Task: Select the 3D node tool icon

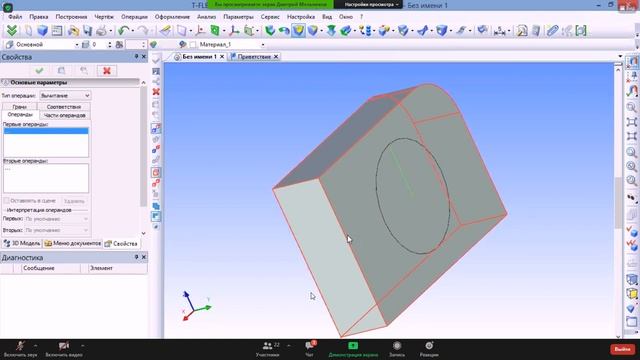Action: pyautogui.click(x=200, y=31)
